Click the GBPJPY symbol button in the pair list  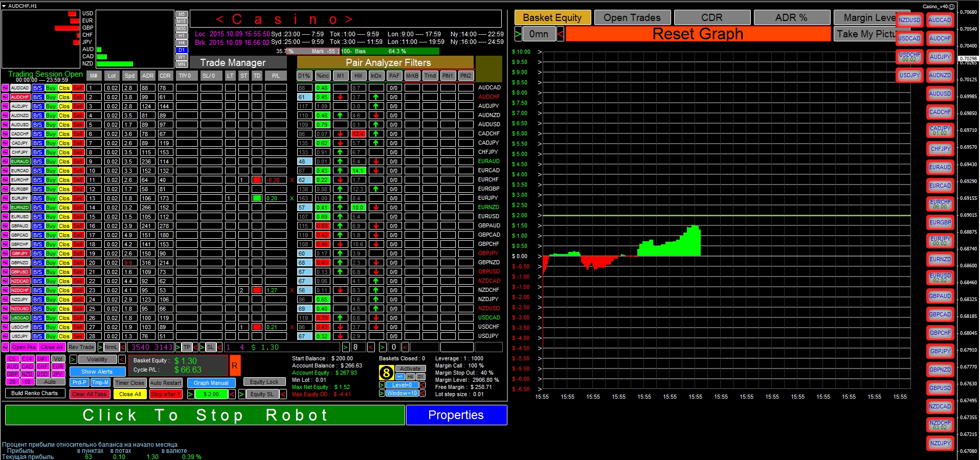click(20, 254)
